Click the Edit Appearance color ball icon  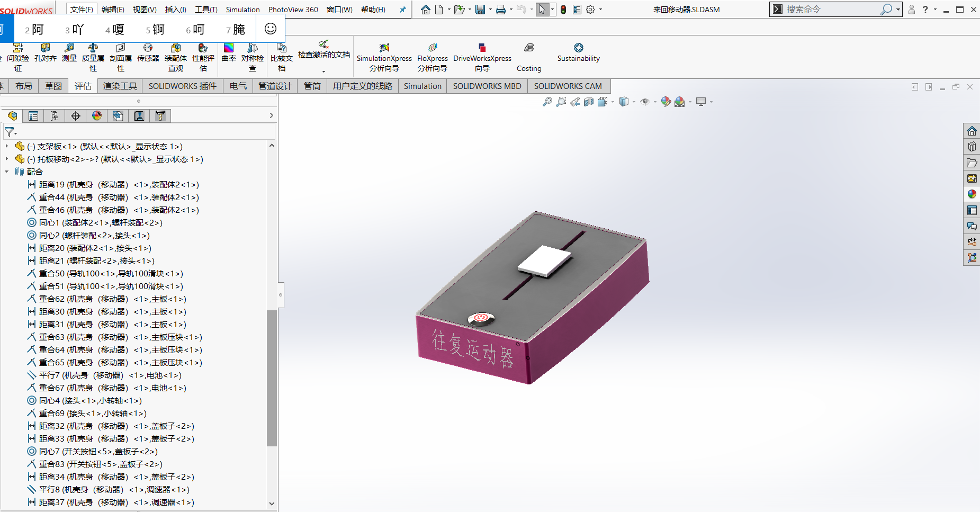pos(666,102)
